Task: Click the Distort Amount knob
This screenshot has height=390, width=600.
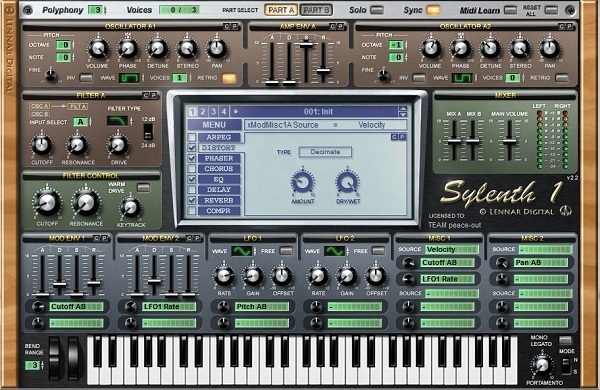Action: [x=303, y=182]
